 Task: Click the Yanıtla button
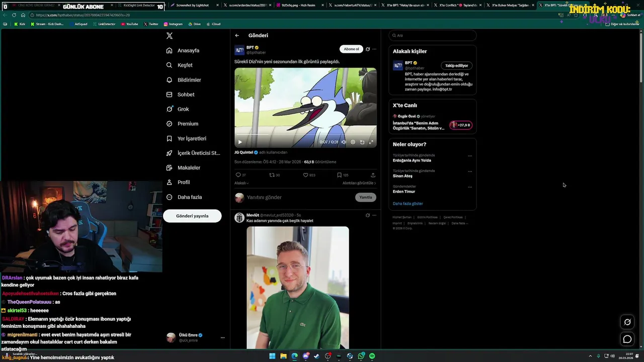coord(366,198)
